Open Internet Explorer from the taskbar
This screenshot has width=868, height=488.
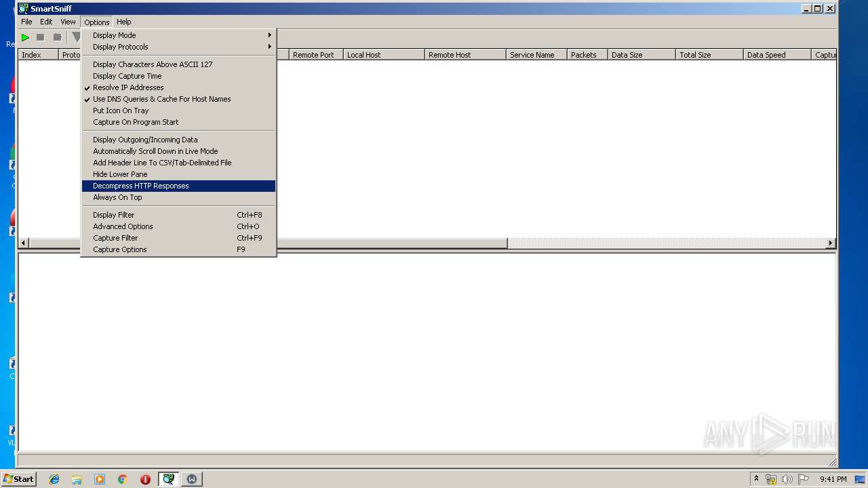coord(54,479)
